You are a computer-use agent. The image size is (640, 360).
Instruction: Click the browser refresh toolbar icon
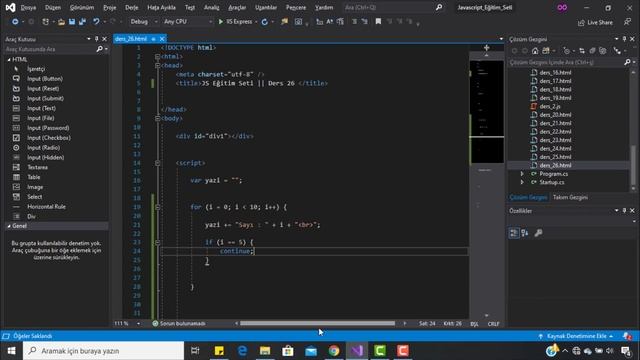264,22
